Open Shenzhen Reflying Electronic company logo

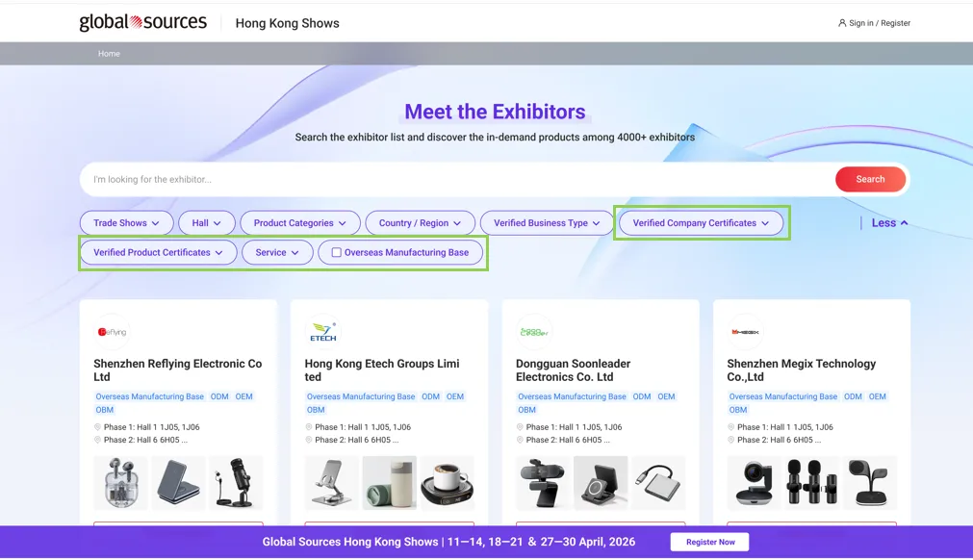pos(112,332)
